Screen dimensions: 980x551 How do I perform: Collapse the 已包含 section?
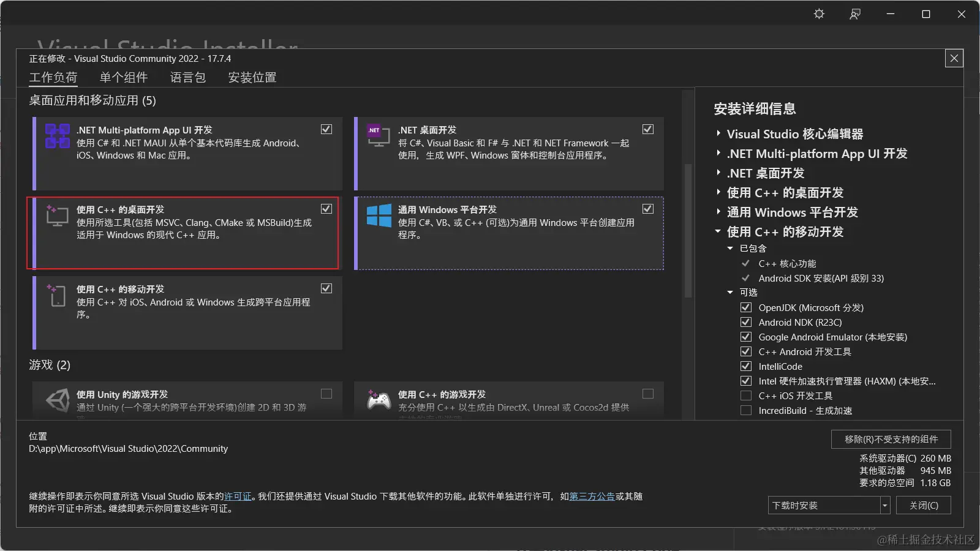(x=730, y=248)
